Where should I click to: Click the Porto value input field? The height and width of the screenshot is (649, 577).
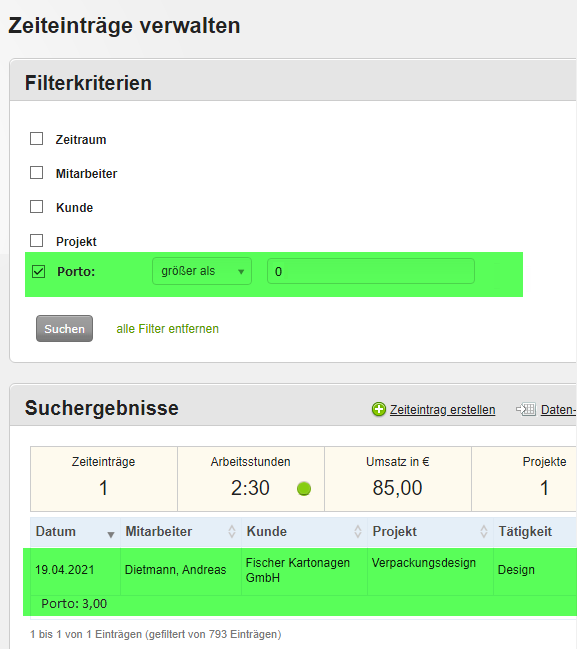tap(371, 271)
